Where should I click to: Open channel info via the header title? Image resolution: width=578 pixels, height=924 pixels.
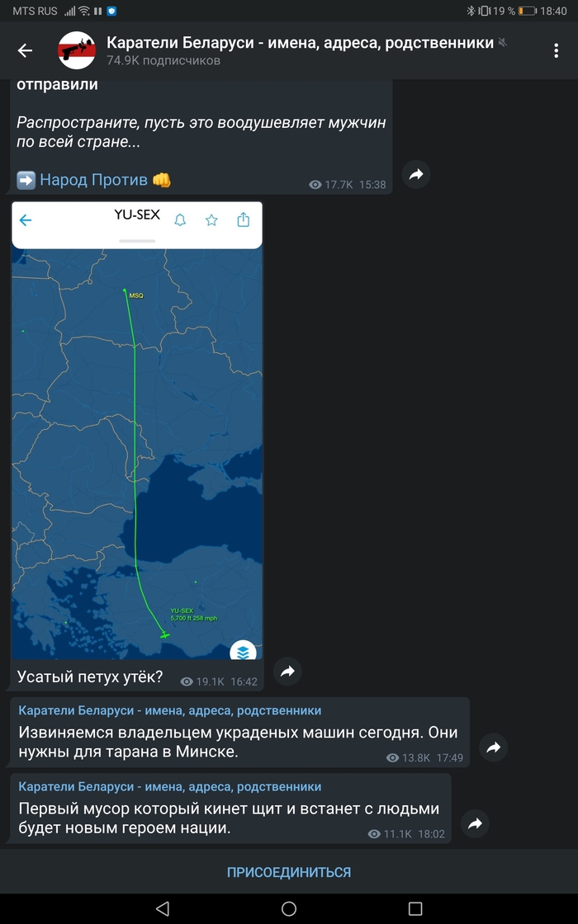point(299,43)
